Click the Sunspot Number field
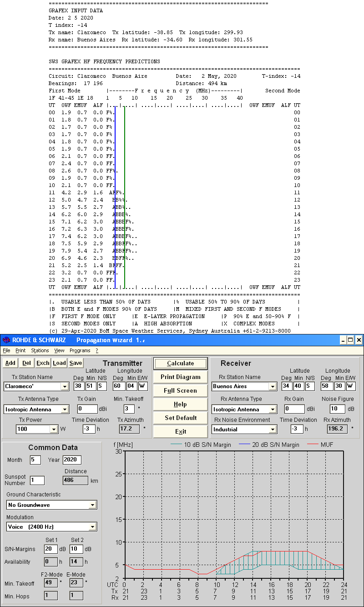This screenshot has height=607, width=364. pos(37,480)
